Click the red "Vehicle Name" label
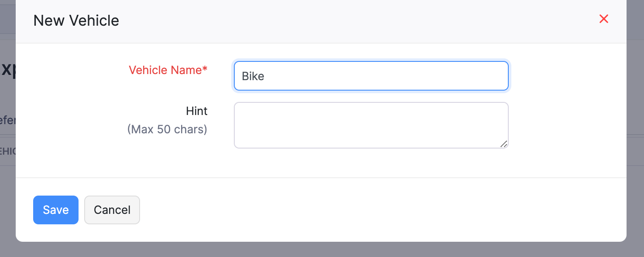This screenshot has height=257, width=644. [x=165, y=70]
